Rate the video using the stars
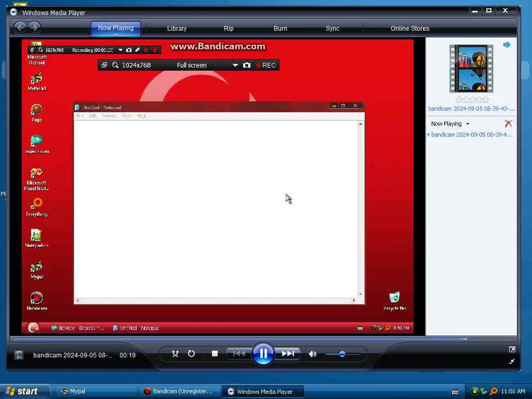This screenshot has height=399, width=532. coord(472,100)
